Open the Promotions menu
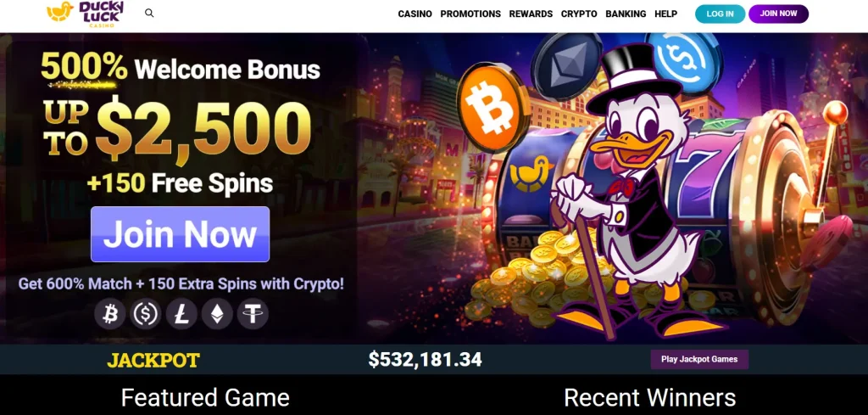868x415 pixels. (470, 14)
